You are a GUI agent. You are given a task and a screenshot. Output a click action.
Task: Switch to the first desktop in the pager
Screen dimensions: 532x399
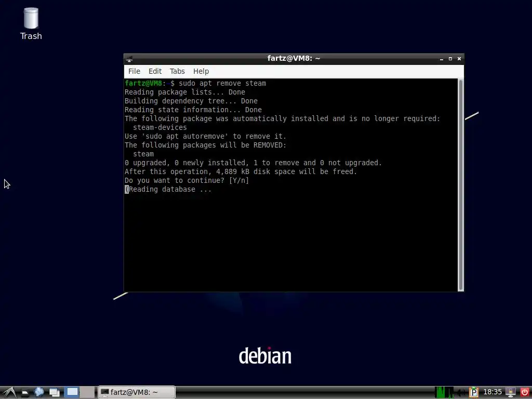[x=72, y=392]
